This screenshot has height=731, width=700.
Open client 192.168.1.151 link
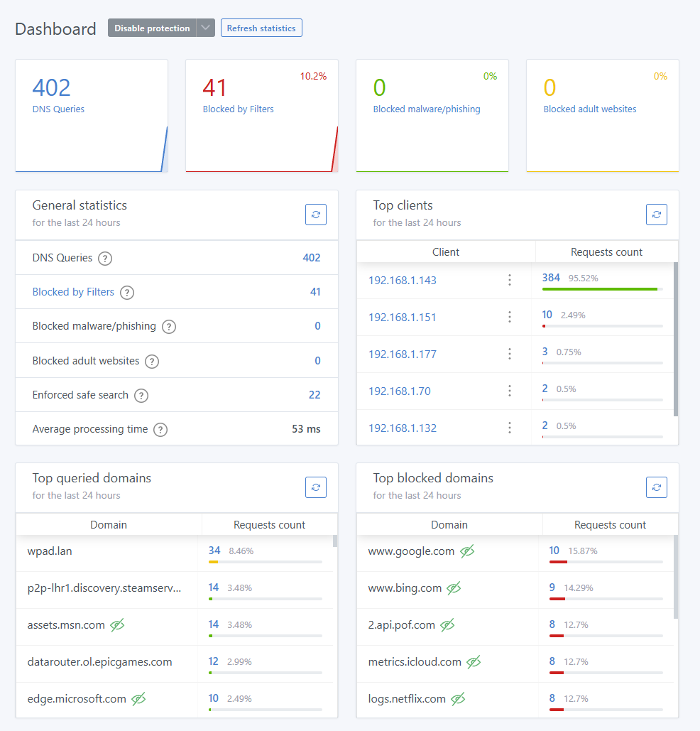(x=403, y=318)
